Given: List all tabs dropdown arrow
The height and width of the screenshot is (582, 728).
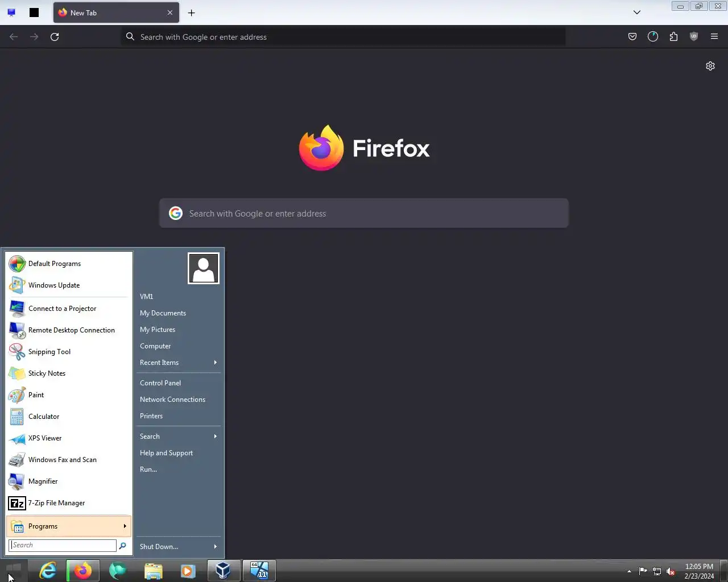Looking at the screenshot, I should click(x=637, y=13).
